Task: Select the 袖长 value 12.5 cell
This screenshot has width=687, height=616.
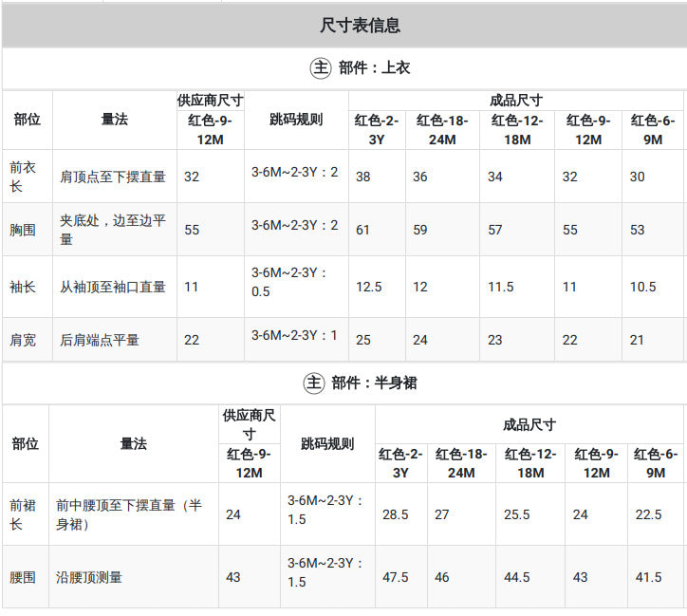Action: [x=377, y=287]
